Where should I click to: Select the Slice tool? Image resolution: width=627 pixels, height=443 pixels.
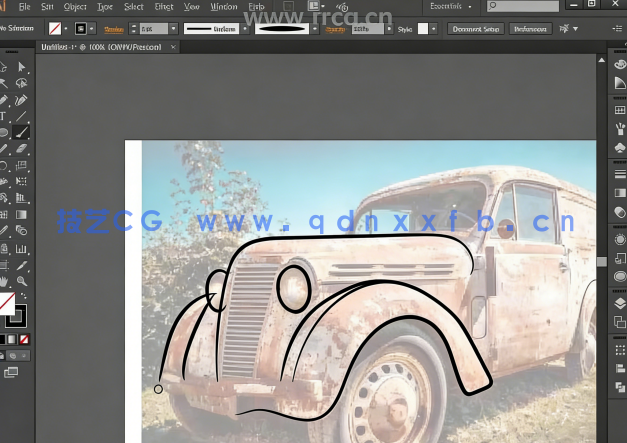pos(21,265)
